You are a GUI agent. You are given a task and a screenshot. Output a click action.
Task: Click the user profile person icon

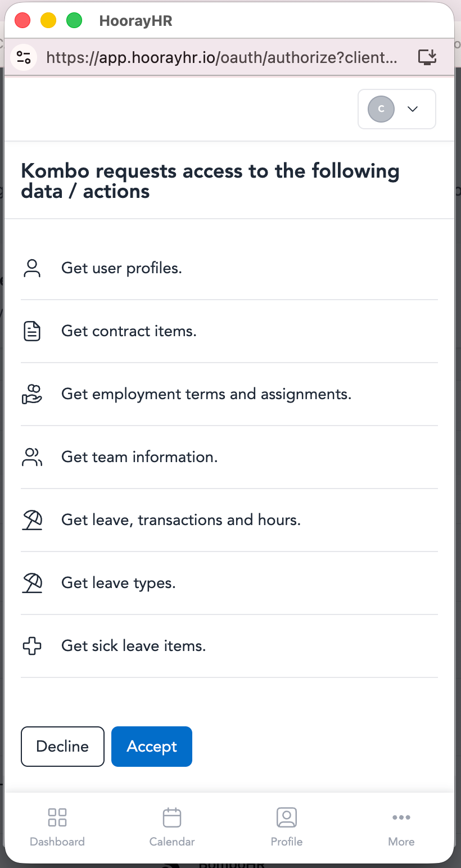click(32, 268)
